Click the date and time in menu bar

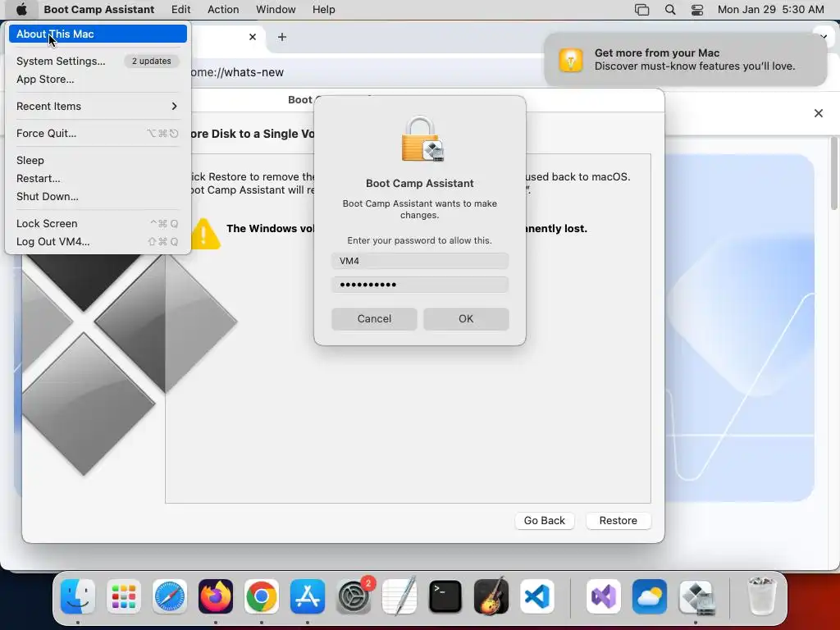tap(770, 9)
